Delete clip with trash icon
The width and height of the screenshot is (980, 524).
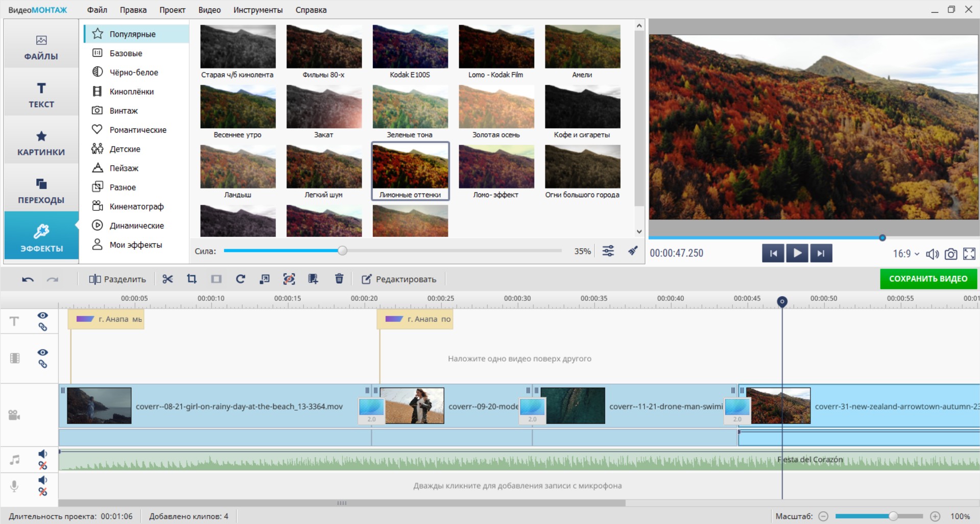(339, 279)
